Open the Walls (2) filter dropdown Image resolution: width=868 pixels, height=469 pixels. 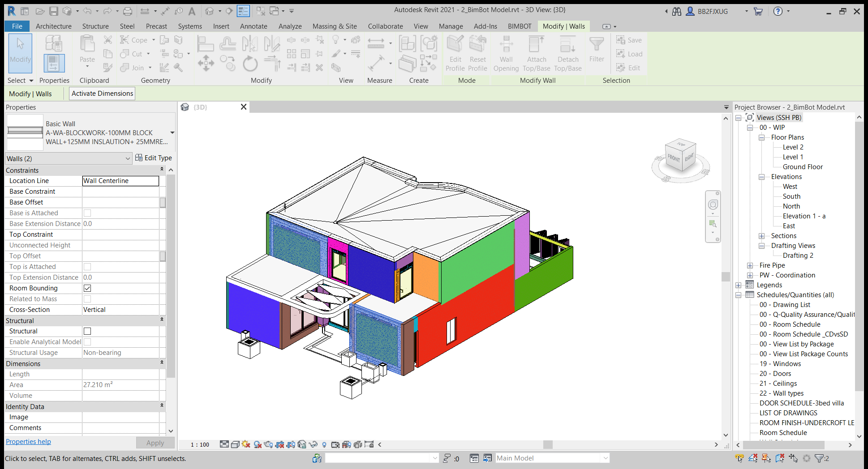[128, 158]
